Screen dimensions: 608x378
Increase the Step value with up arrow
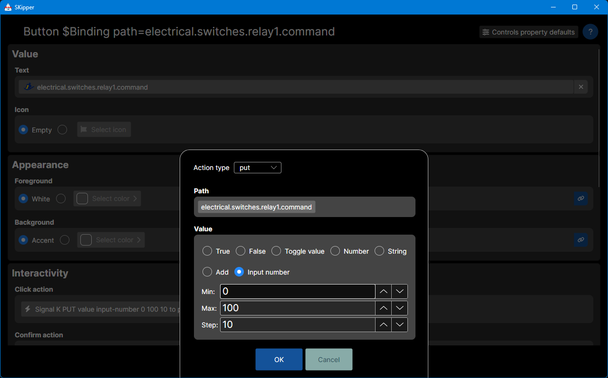coord(383,325)
